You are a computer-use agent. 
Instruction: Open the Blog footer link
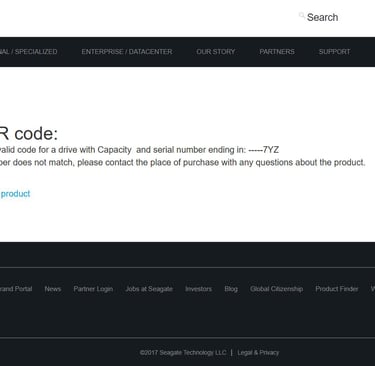click(231, 289)
